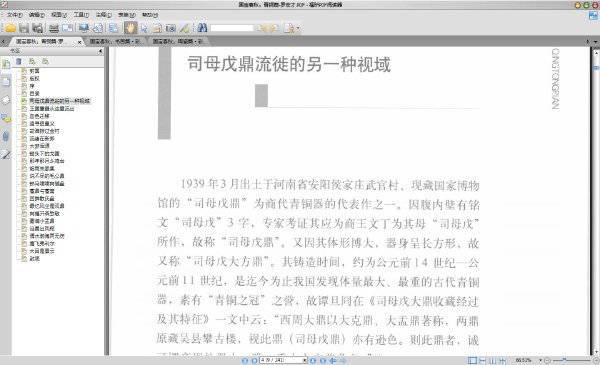Collapse the bookmarks panel with its header arrow
The height and width of the screenshot is (365, 600).
[x=101, y=51]
